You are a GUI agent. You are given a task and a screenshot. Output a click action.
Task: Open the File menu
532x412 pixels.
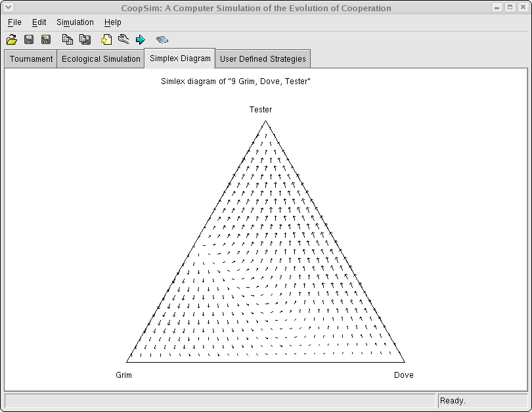tap(14, 22)
